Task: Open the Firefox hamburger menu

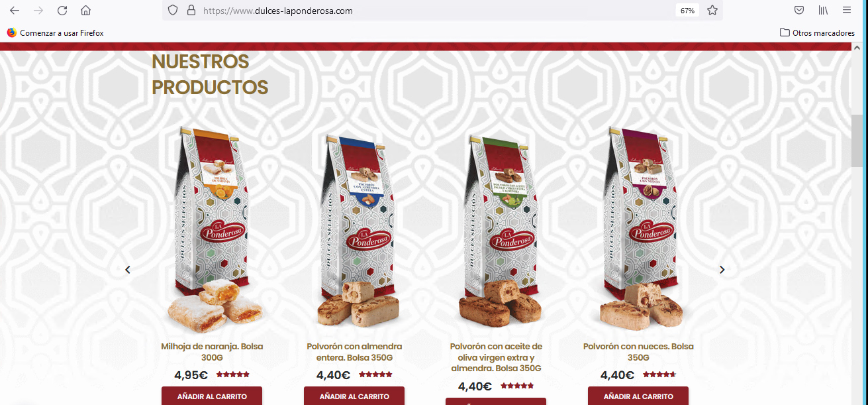Action: [847, 11]
